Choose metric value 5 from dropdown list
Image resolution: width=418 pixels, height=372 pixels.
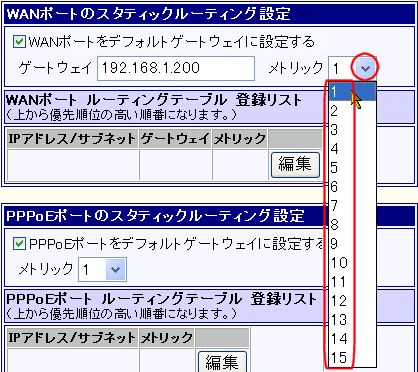pyautogui.click(x=352, y=168)
